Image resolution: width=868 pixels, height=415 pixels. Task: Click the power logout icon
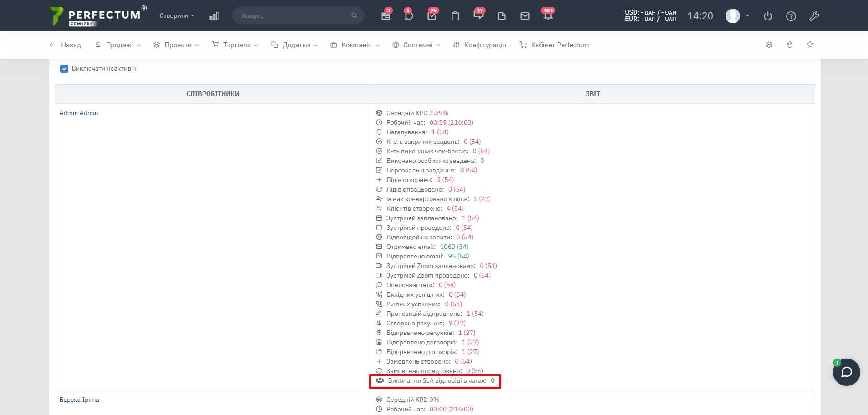768,16
